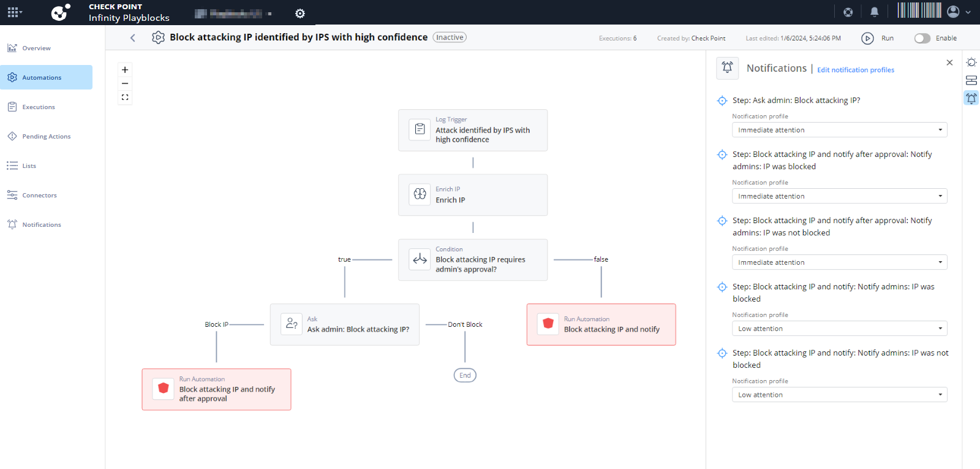Click the End node
Viewport: 980px width, 469px height.
point(465,375)
